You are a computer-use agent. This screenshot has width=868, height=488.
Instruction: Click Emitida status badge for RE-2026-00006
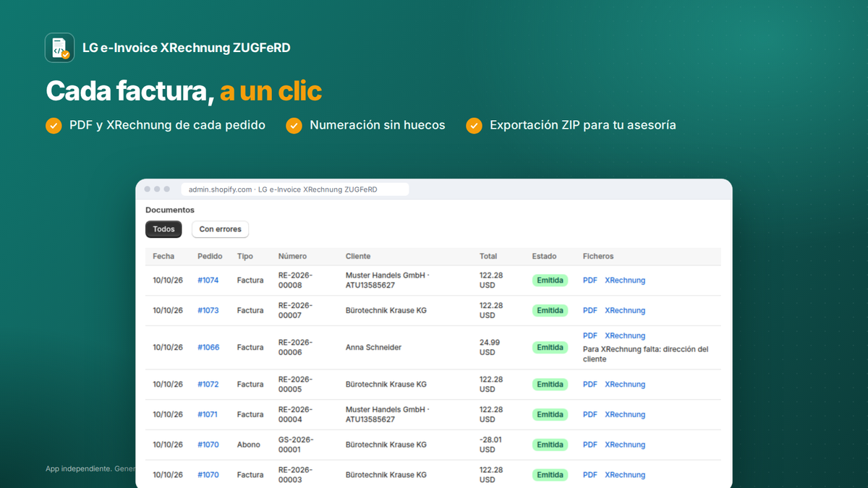(x=550, y=348)
